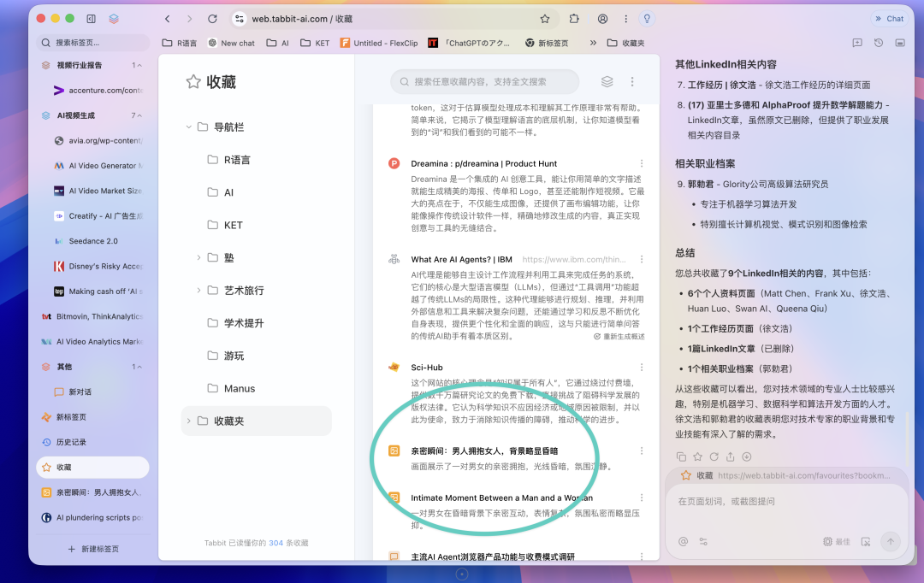Go back to previous page
Screen dimensions: 924x583
168,19
